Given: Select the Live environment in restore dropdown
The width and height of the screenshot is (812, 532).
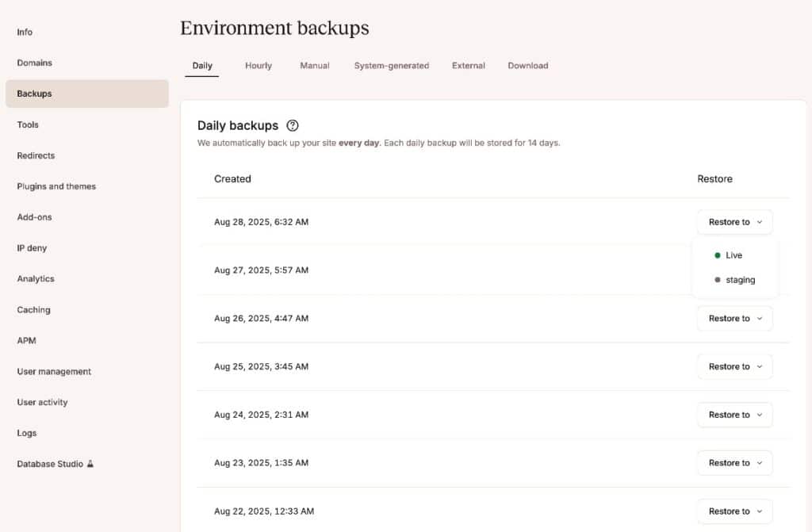Looking at the screenshot, I should (x=731, y=255).
